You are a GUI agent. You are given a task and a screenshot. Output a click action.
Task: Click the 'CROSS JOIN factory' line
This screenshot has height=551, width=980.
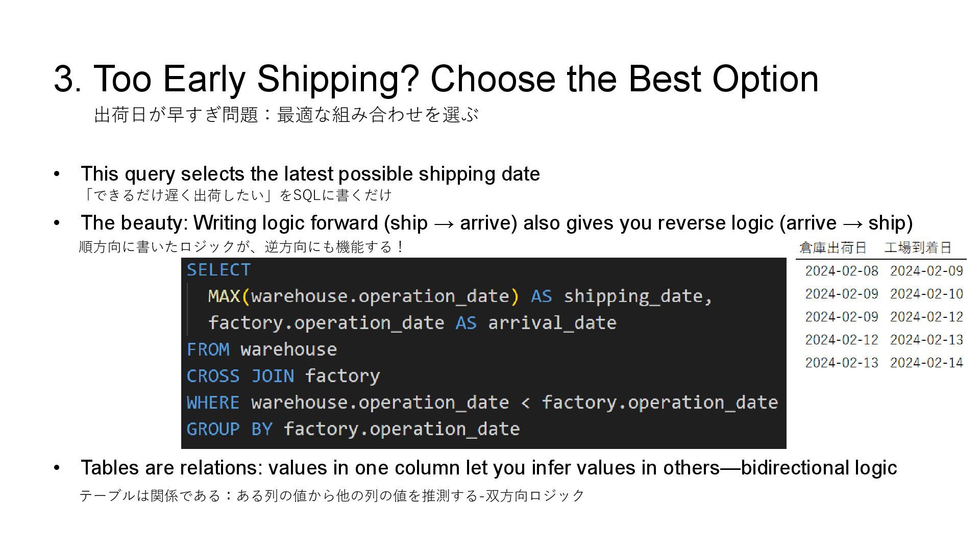283,376
